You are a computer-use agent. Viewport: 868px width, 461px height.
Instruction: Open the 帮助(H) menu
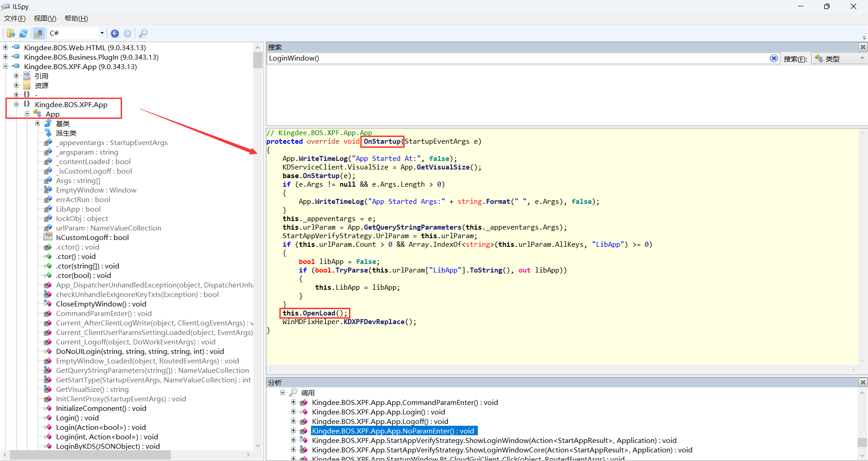[76, 19]
